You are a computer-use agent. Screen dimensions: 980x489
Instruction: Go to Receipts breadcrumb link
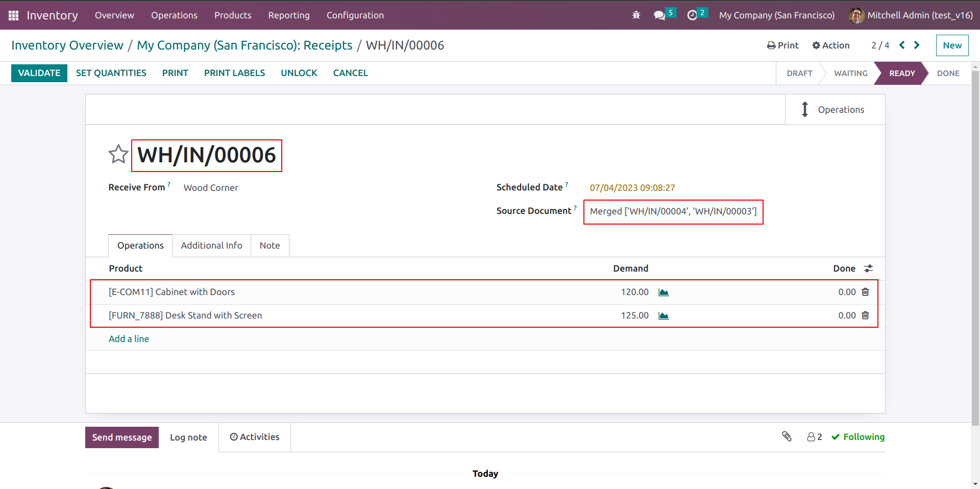pos(245,45)
